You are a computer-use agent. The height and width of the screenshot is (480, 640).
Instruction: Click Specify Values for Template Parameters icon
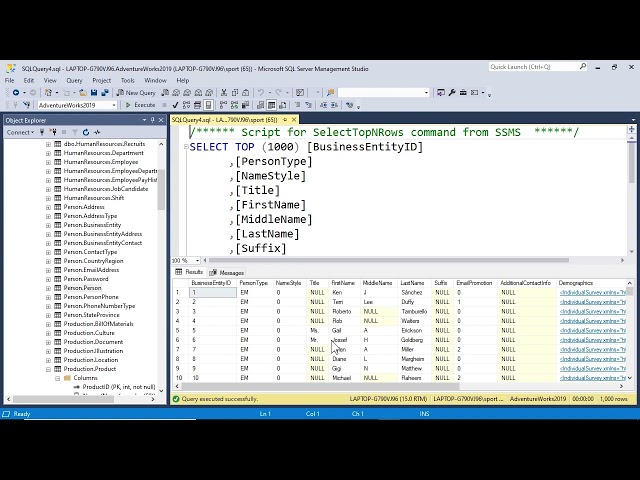[349, 105]
